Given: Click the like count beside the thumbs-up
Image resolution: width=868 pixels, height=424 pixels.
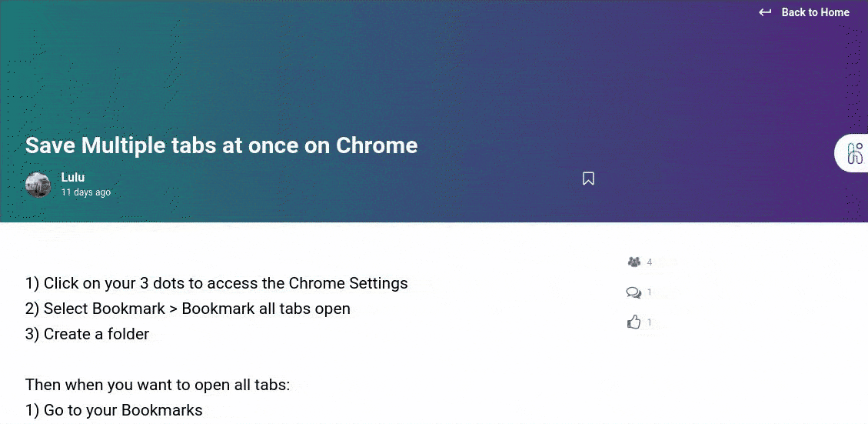Looking at the screenshot, I should click(x=650, y=322).
